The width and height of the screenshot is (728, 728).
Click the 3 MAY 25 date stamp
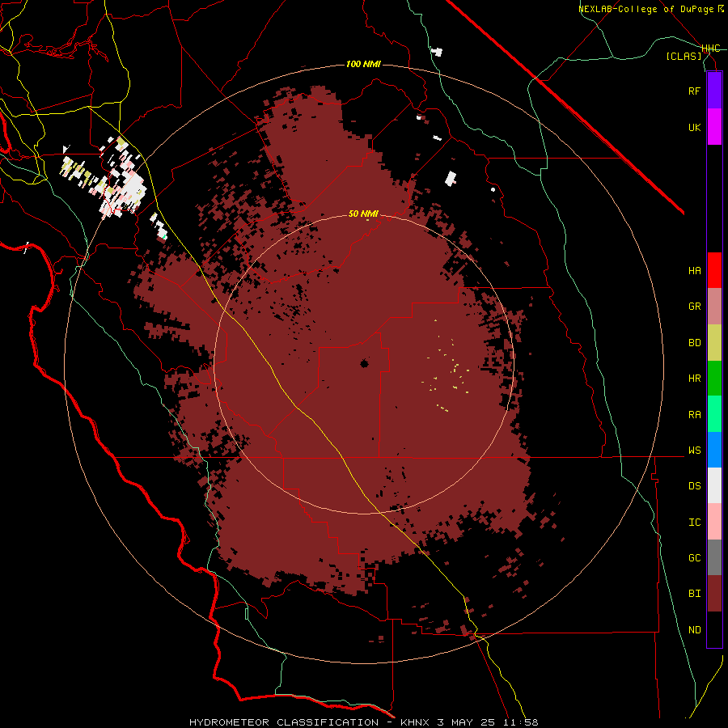pyautogui.click(x=466, y=722)
